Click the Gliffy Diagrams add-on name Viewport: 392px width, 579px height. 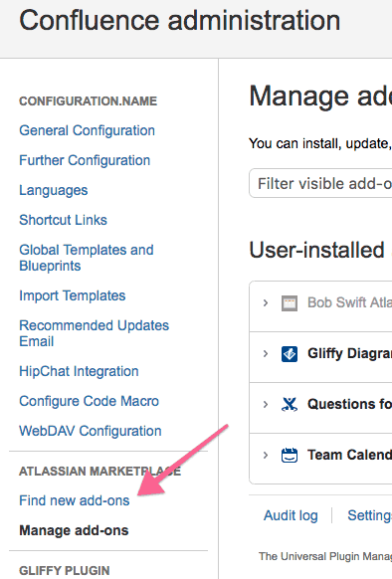click(x=349, y=354)
